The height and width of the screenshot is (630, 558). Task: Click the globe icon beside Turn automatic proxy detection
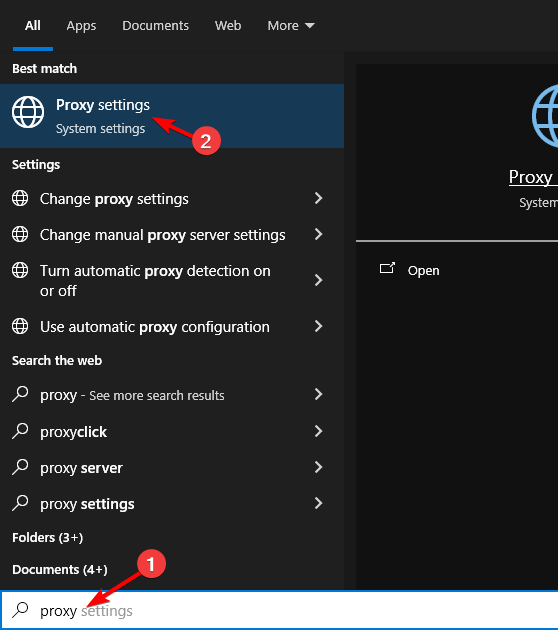pyautogui.click(x=20, y=270)
